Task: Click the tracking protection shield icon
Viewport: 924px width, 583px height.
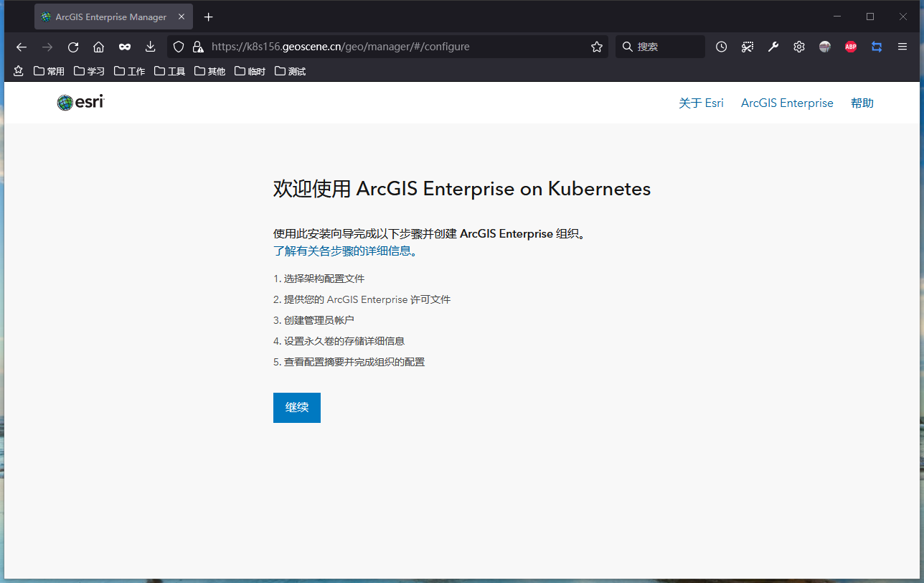Action: click(x=179, y=47)
